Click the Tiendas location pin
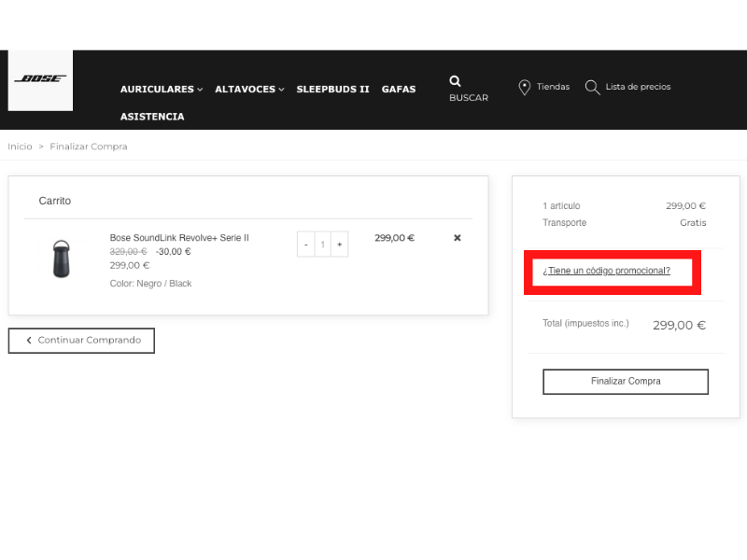 525,87
